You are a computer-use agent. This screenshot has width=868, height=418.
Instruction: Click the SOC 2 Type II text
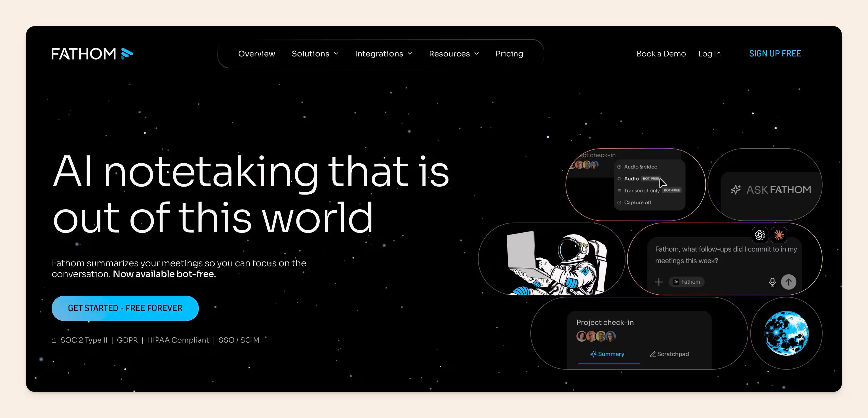click(x=84, y=340)
